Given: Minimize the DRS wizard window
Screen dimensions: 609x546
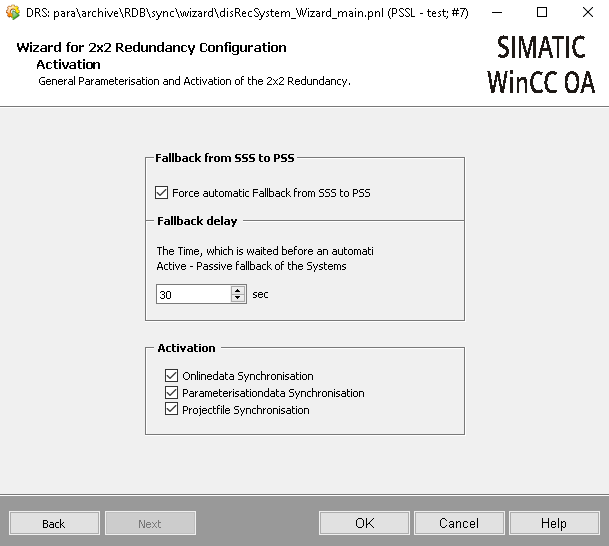Looking at the screenshot, I should (x=495, y=13).
